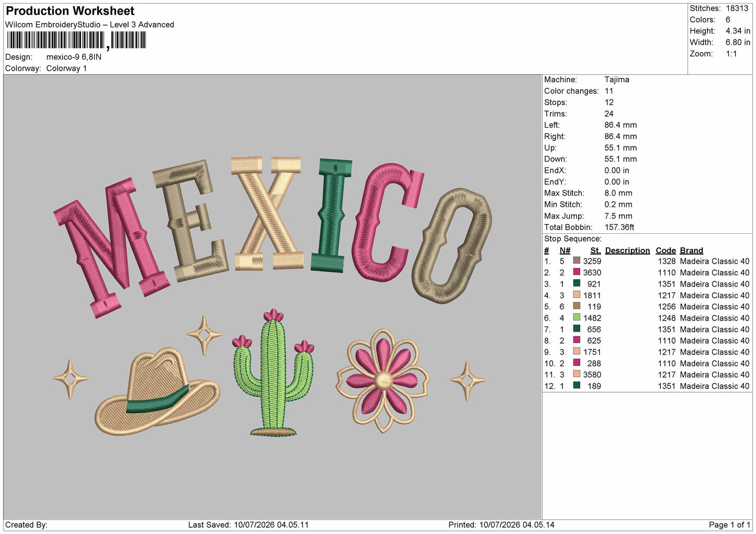
Task: Click the N# column header
Action: [x=565, y=251]
